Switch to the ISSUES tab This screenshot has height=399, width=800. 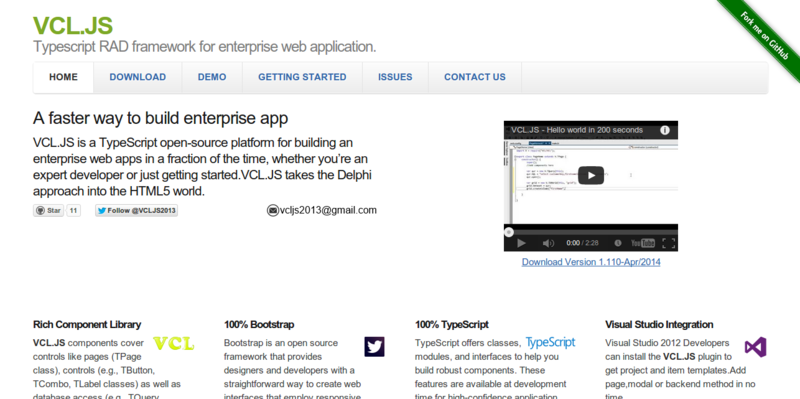click(395, 77)
